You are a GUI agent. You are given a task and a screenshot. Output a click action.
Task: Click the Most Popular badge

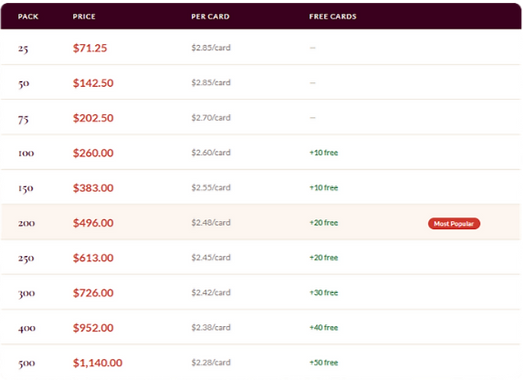[x=454, y=224]
